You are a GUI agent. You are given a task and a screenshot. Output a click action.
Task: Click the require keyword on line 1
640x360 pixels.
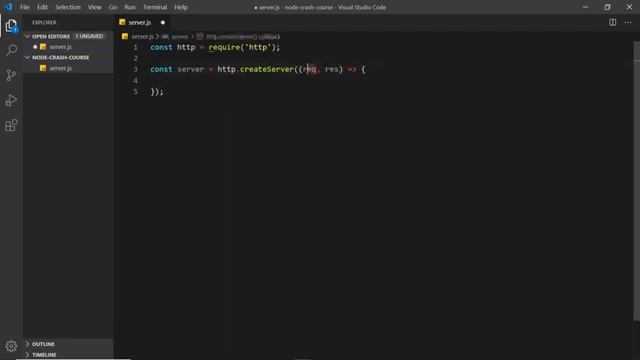point(224,47)
